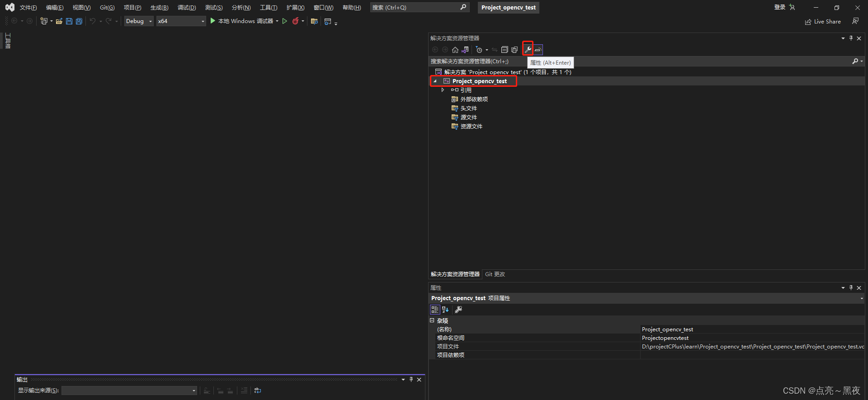Screen dimensions: 868x400
Task: Open the Properties object selector dropdown
Action: pos(862,298)
